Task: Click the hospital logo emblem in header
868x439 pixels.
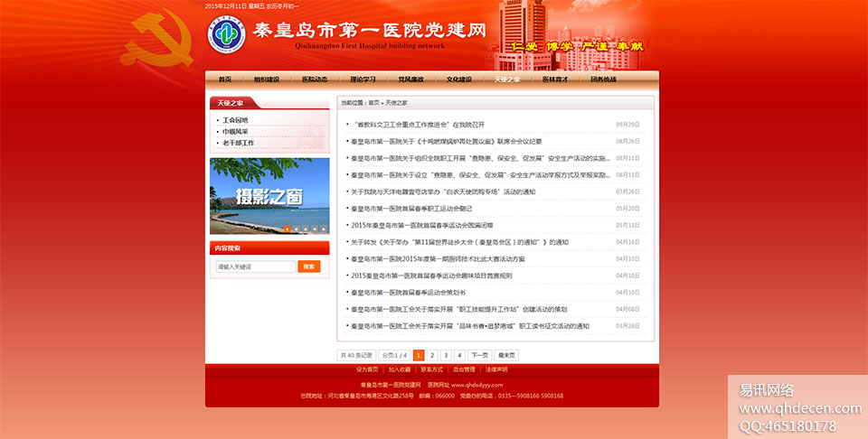Action: click(x=226, y=35)
